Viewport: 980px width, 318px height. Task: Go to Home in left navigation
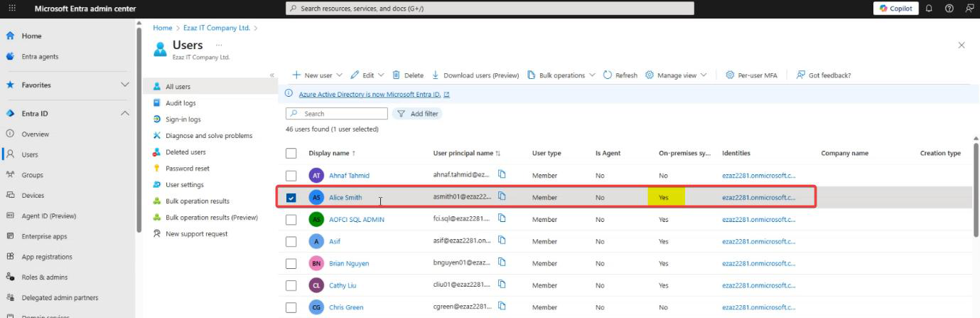click(x=32, y=36)
